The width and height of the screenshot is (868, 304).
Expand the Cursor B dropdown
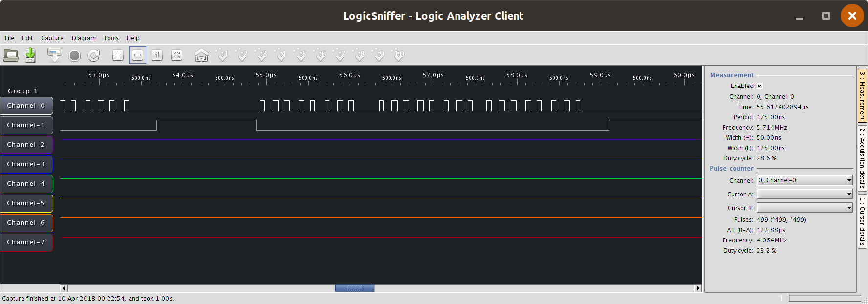tap(804, 208)
